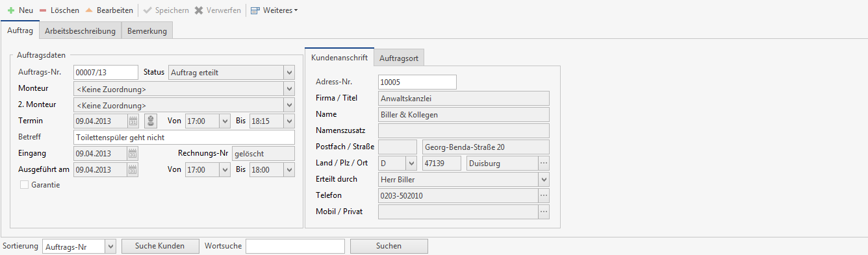Click the ellipsis button next to Telefon
This screenshot has width=868, height=255.
(x=544, y=195)
